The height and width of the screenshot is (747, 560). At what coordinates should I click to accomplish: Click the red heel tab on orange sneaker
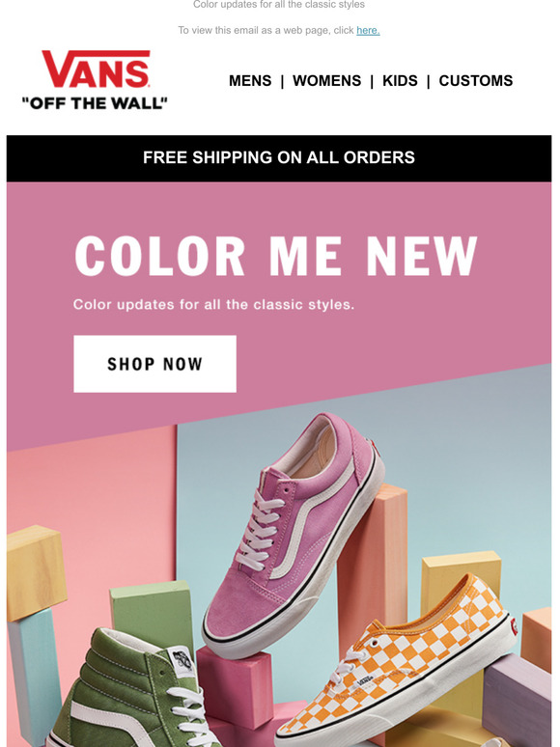click(x=514, y=626)
